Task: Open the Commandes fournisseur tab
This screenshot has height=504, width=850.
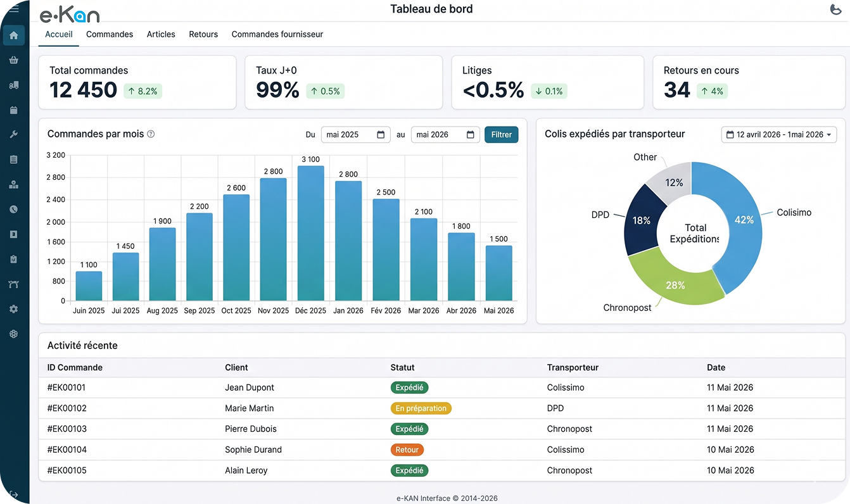Action: pyautogui.click(x=277, y=34)
